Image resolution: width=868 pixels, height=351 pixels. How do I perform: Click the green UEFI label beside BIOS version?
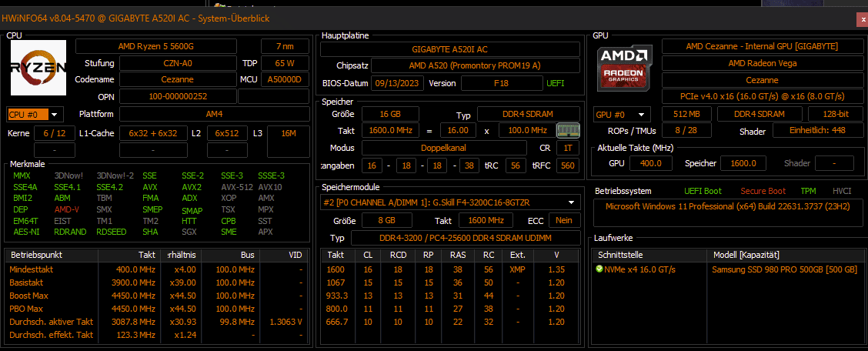pos(556,84)
